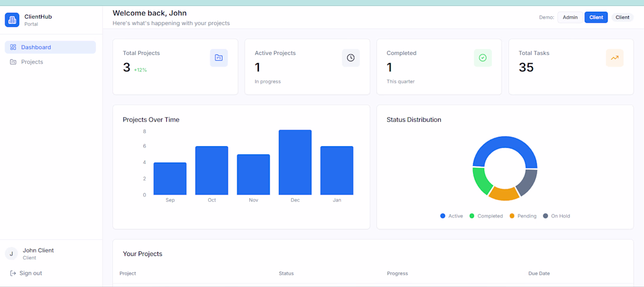This screenshot has width=644, height=287.
Task: Click the Completed checkmark circle icon
Action: click(482, 58)
